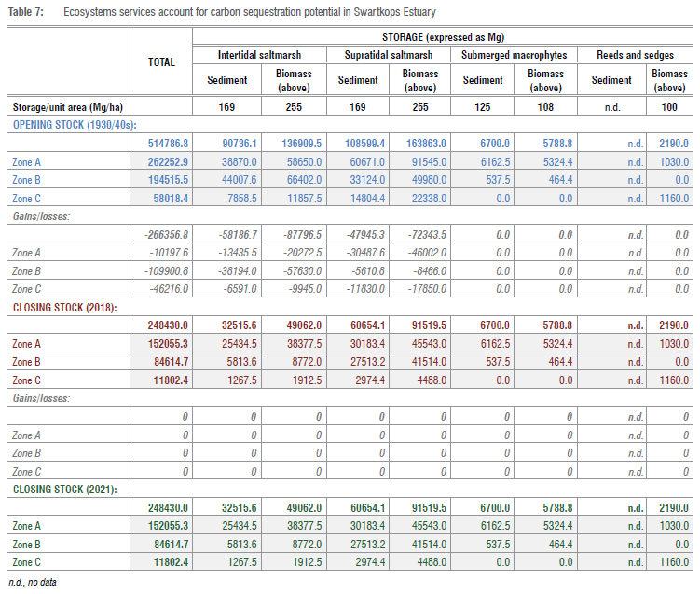Click the STORAGE (expressed as Mg) header
The image size is (700, 594).
click(x=443, y=36)
